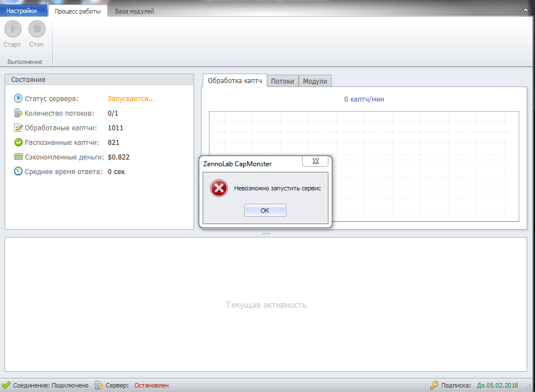Click the red error icon in dialog

(219, 188)
